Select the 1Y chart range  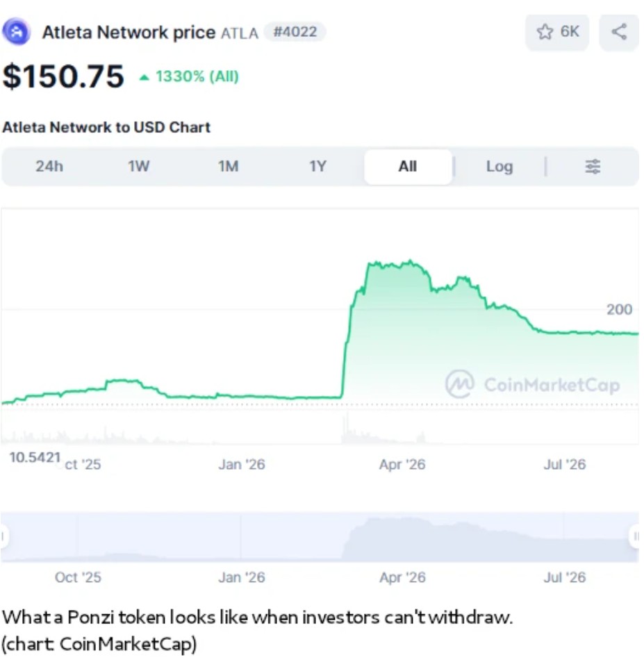(x=317, y=166)
